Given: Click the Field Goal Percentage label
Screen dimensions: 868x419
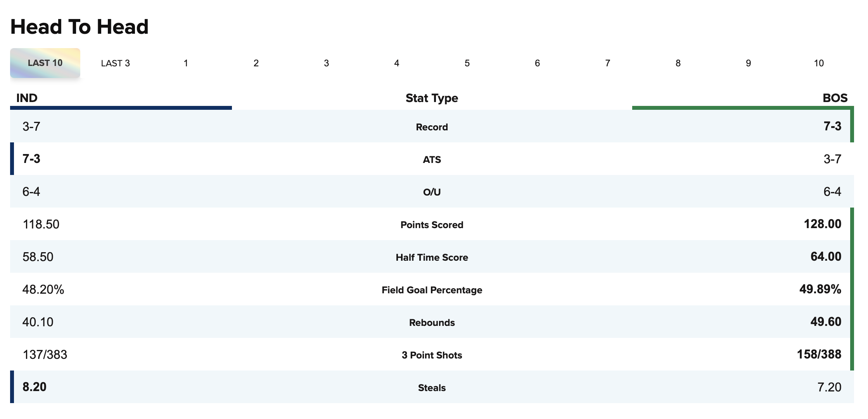Looking at the screenshot, I should point(432,290).
